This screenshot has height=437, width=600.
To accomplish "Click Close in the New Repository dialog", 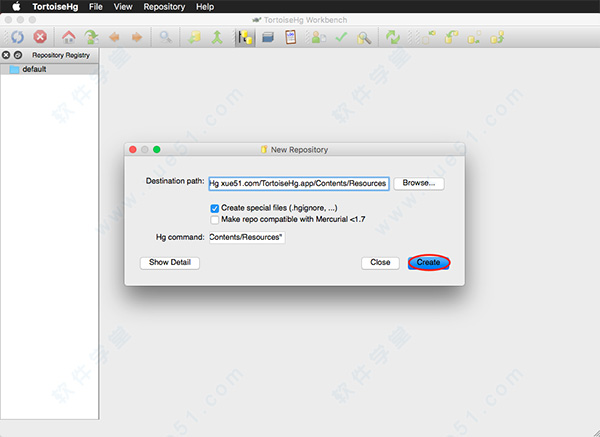I will pyautogui.click(x=380, y=263).
